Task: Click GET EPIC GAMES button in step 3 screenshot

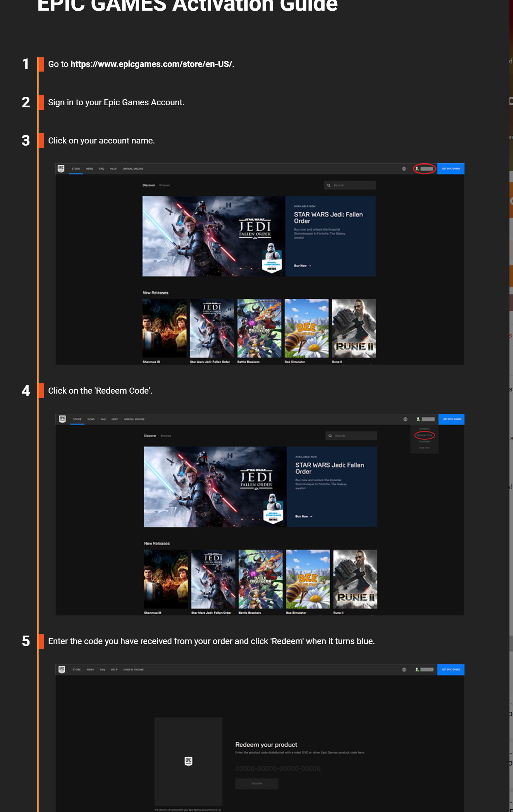Action: 451,169
